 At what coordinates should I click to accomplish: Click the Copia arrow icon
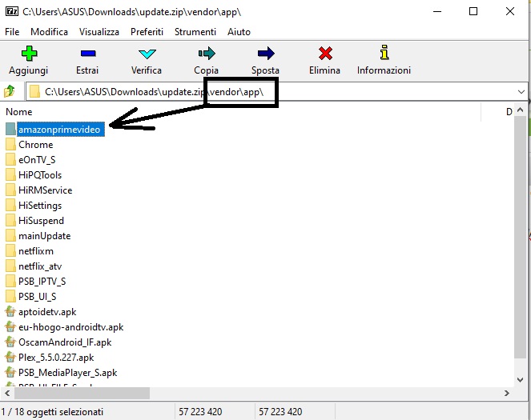click(207, 54)
